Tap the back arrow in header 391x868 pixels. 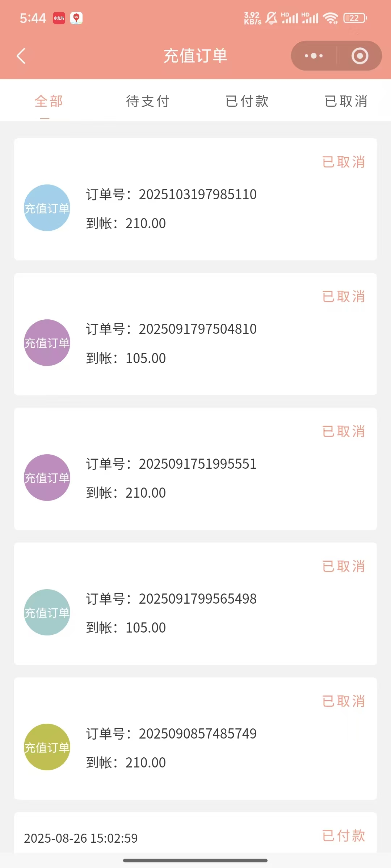pos(21,56)
